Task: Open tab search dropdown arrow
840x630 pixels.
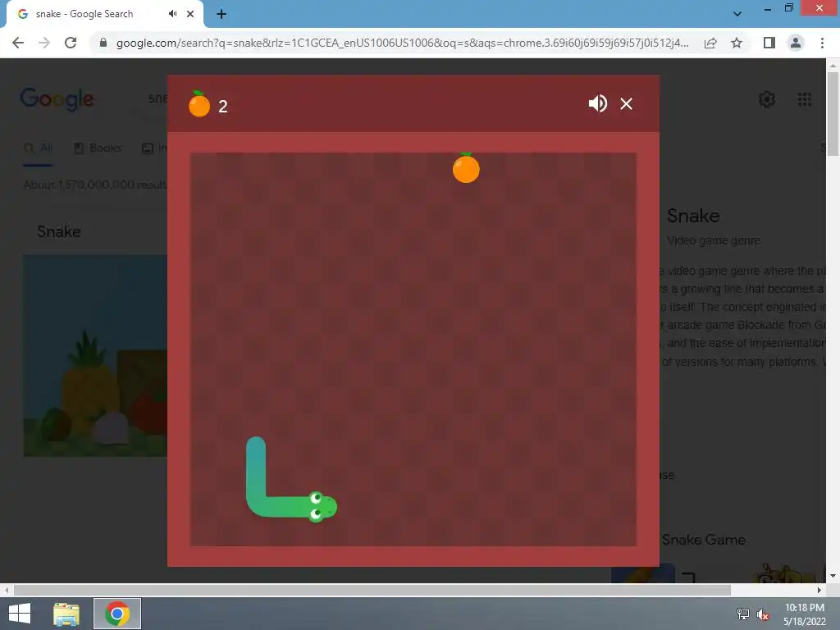Action: point(737,14)
